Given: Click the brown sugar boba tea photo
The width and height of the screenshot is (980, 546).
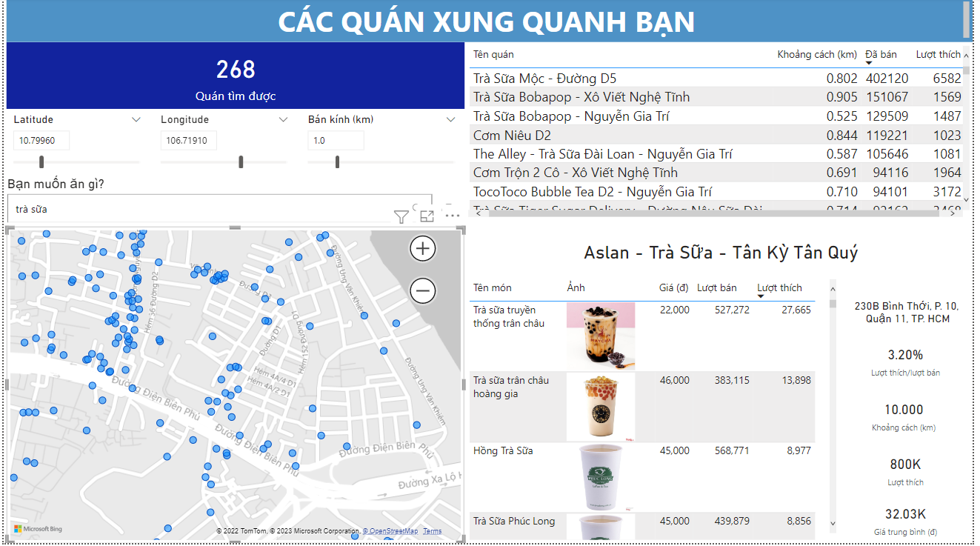Looking at the screenshot, I should point(601,336).
